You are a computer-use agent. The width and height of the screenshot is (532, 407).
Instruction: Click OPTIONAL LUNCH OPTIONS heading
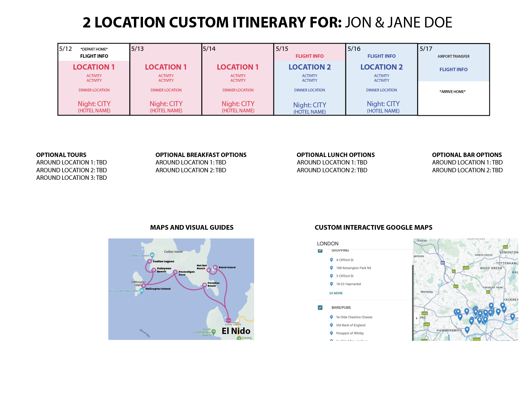[x=336, y=155]
